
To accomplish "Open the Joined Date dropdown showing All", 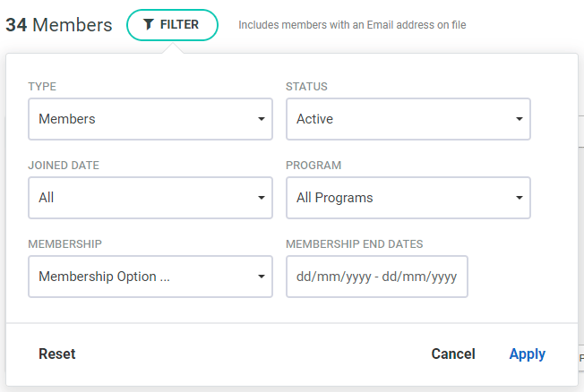I will (x=143, y=198).
